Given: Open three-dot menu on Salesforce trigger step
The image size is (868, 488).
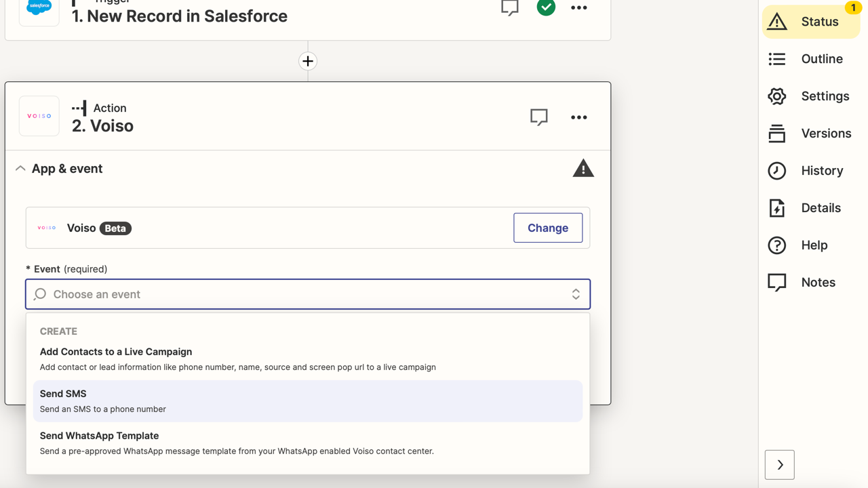Looking at the screenshot, I should (579, 8).
